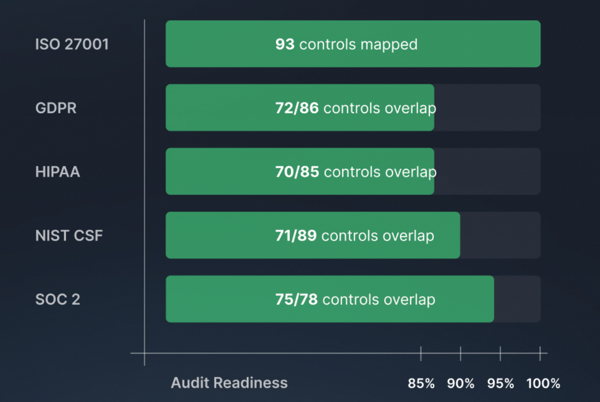Select the unfilled remainder of NIST CSF bar

pyautogui.click(x=500, y=236)
